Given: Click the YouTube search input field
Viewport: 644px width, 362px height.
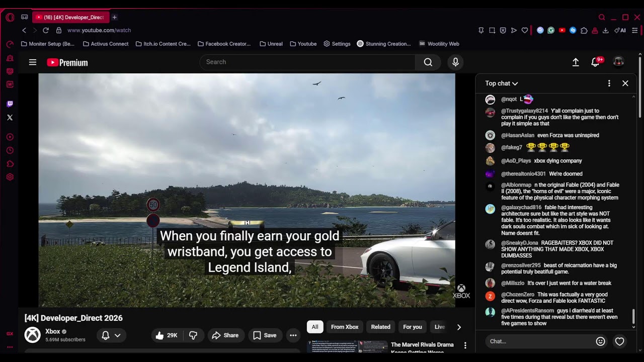Looking at the screenshot, I should click(x=307, y=62).
